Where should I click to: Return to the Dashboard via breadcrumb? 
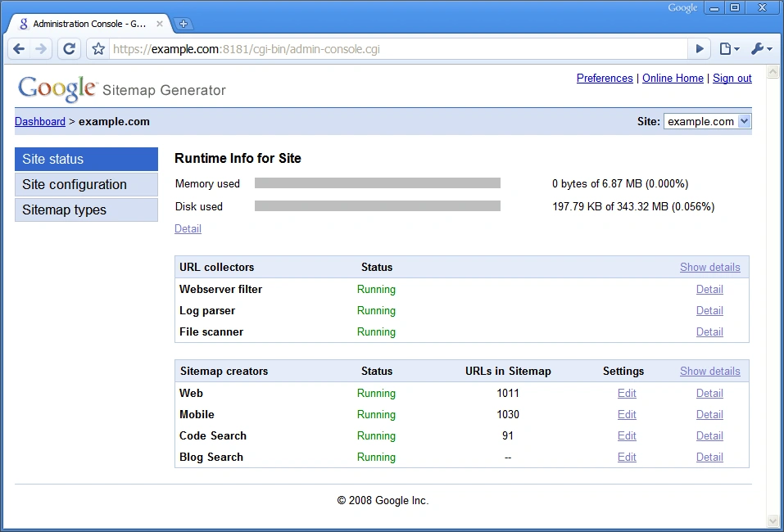(x=39, y=121)
